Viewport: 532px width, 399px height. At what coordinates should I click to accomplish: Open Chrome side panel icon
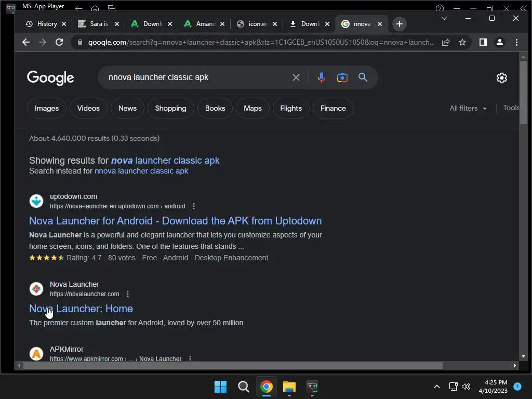(483, 42)
